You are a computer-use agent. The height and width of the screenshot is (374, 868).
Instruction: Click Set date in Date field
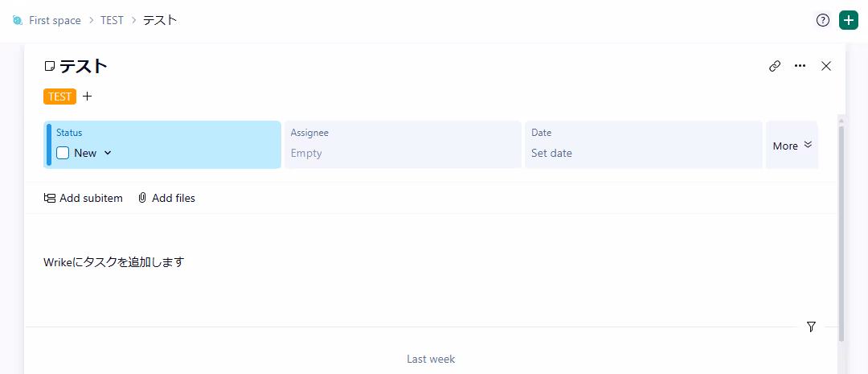[x=552, y=153]
